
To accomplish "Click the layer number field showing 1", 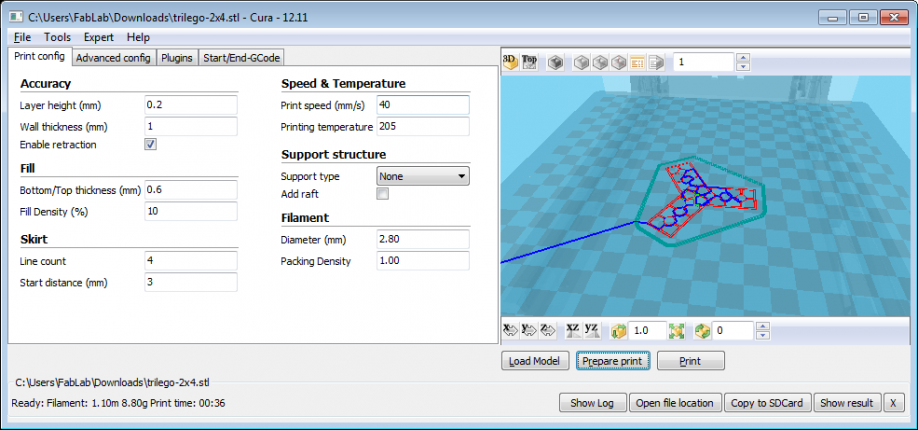I will pos(704,62).
